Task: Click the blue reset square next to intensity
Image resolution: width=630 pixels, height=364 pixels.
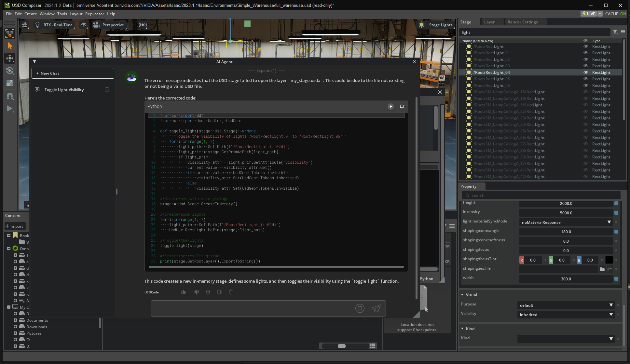Action: pos(616,213)
